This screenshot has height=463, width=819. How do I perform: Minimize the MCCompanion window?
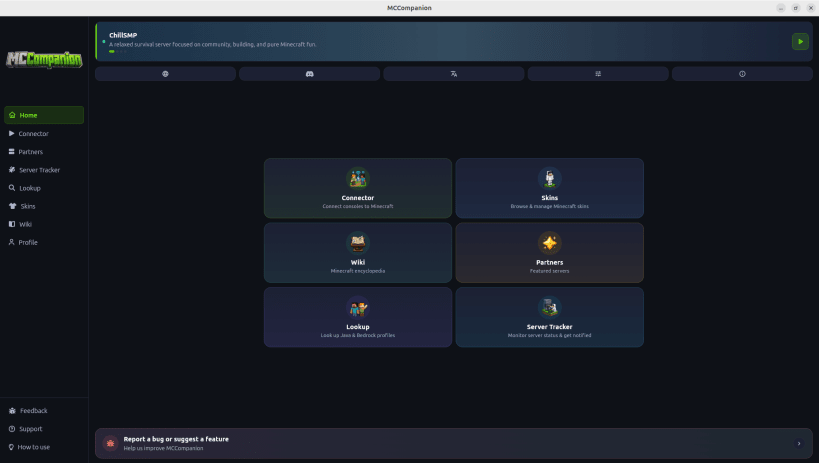(780, 8)
